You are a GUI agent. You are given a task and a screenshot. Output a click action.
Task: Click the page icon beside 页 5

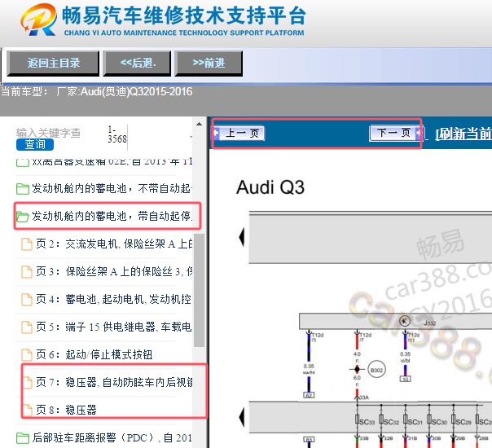(27, 327)
